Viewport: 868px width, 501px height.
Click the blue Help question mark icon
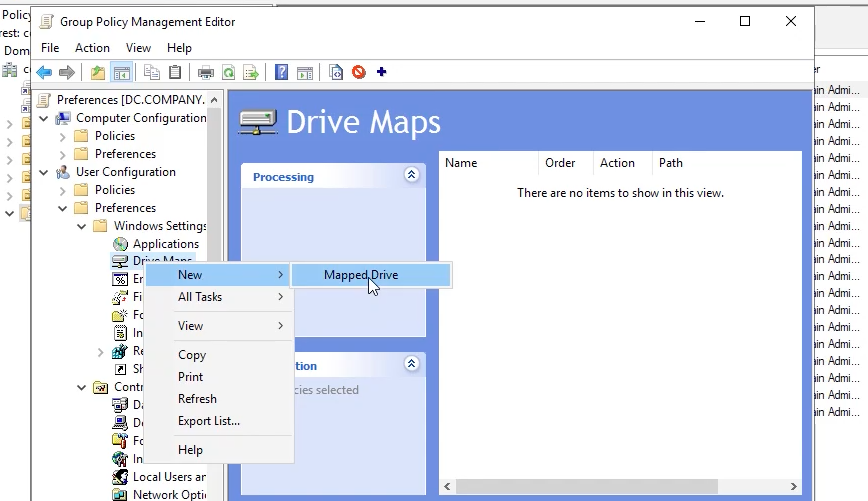282,72
